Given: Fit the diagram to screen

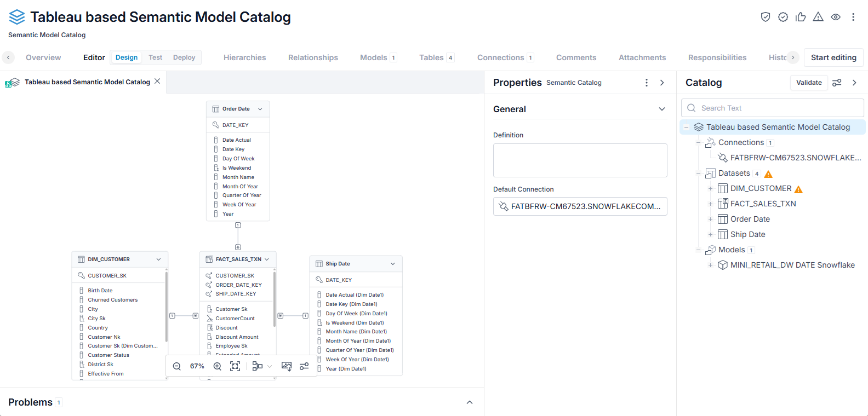Looking at the screenshot, I should (x=235, y=366).
